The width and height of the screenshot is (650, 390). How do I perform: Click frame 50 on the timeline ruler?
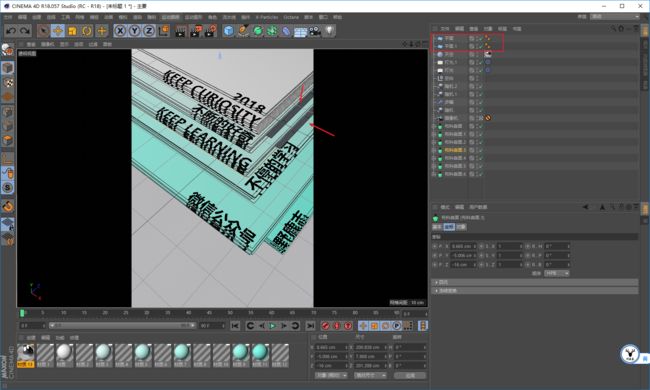tap(230, 313)
